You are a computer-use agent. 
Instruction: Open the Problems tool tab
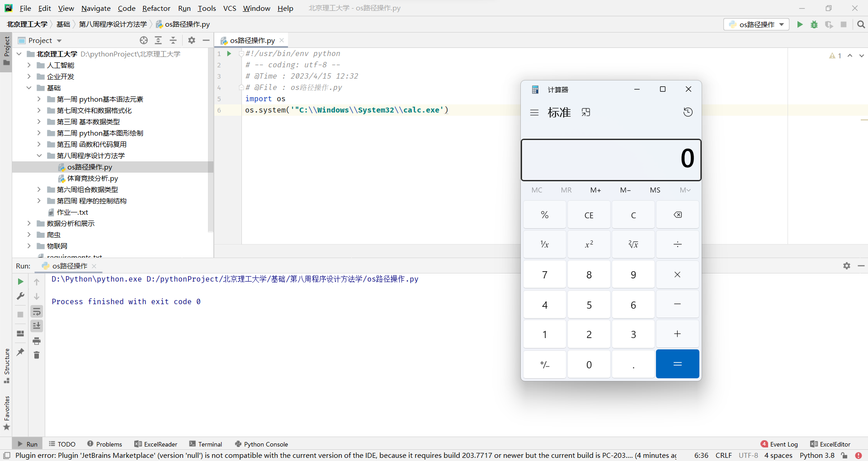pyautogui.click(x=104, y=444)
